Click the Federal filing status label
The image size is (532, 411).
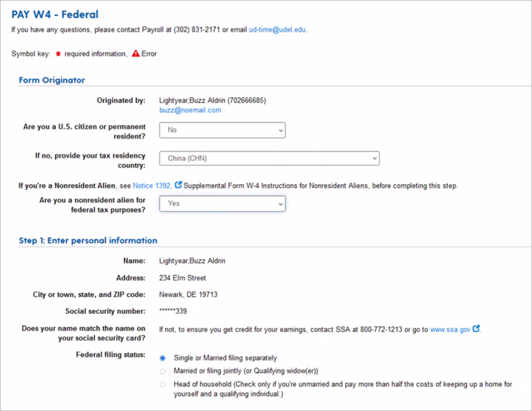(x=111, y=355)
